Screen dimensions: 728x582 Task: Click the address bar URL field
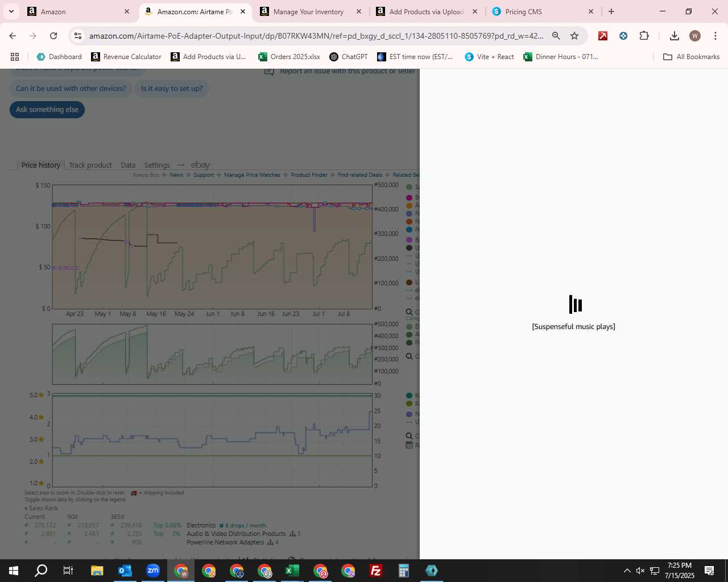316,36
